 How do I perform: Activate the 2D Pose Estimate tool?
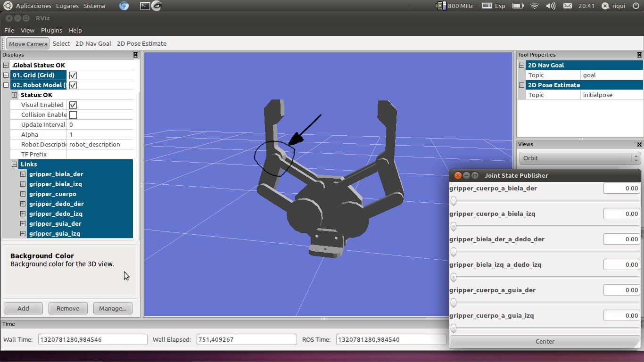pyautogui.click(x=141, y=44)
